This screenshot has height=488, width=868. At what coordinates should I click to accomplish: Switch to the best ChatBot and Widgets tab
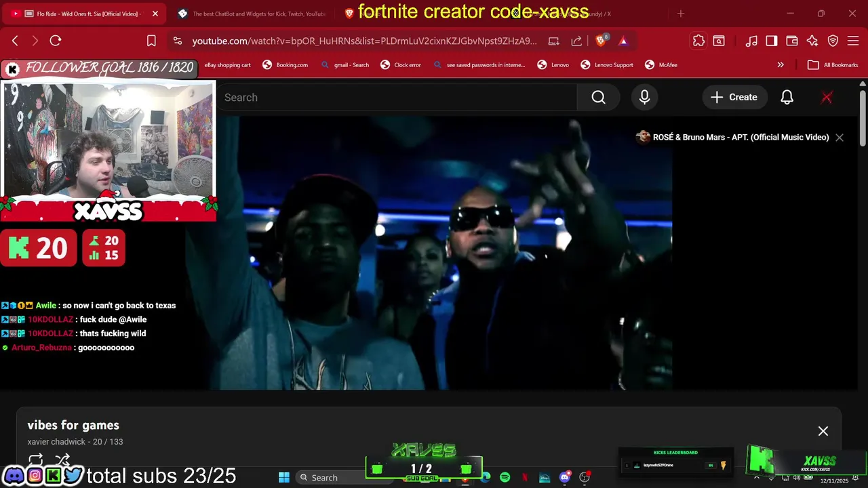point(252,14)
